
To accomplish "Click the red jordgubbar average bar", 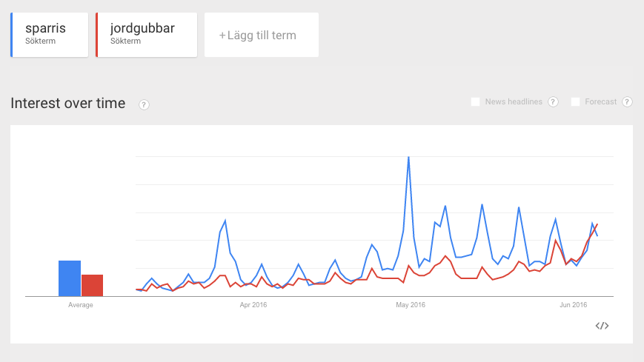I will pos(93,285).
